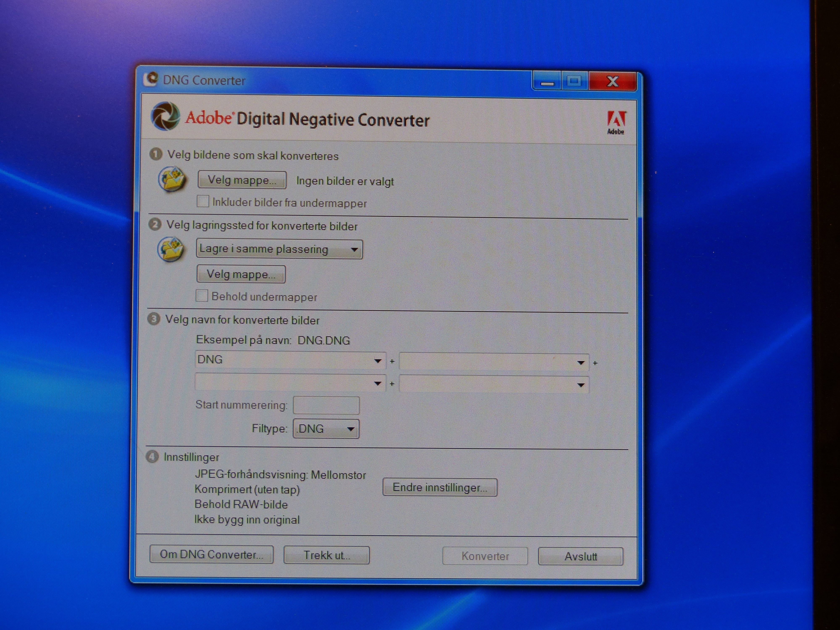
Task: Click Velg mappe button for source images
Action: (242, 180)
